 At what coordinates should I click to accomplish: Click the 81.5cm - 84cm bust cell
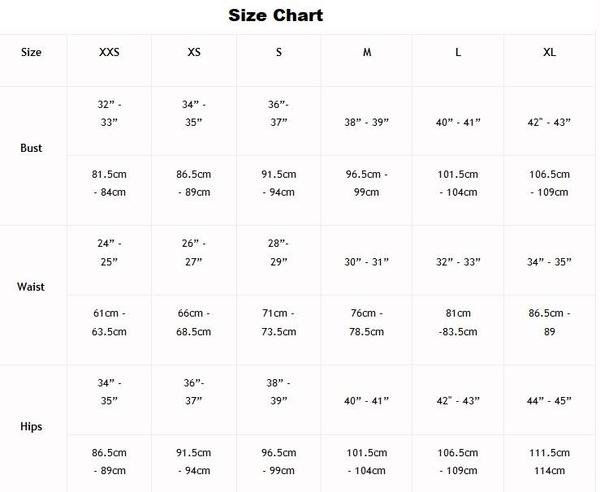(x=109, y=183)
